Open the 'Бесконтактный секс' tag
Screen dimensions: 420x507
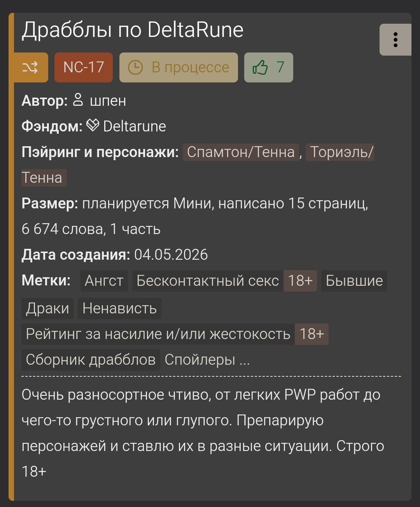[x=207, y=281]
